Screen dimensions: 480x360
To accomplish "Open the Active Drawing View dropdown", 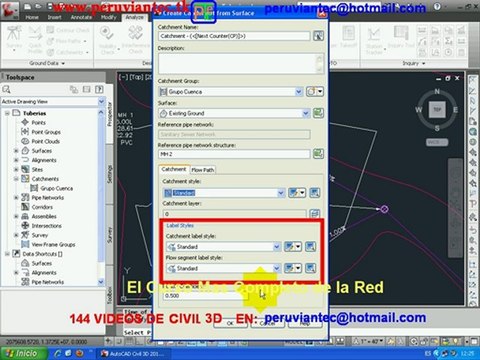I will tap(101, 101).
